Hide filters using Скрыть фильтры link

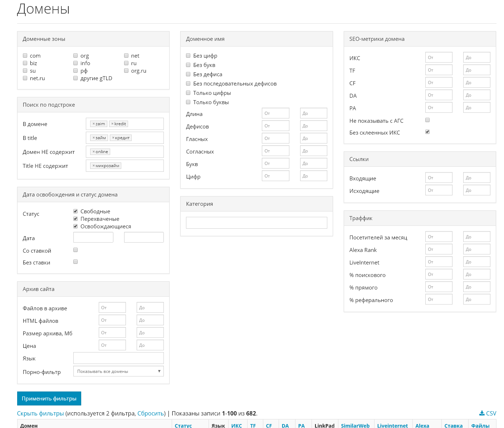40,413
